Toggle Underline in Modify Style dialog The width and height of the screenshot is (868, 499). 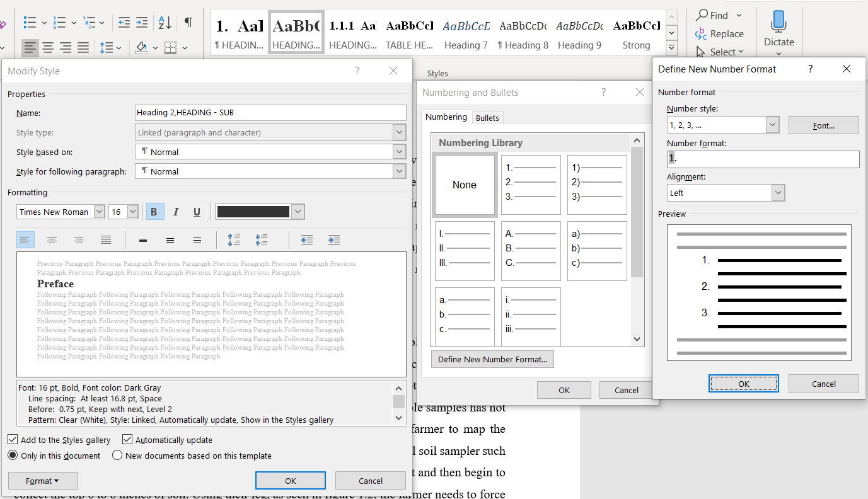197,212
